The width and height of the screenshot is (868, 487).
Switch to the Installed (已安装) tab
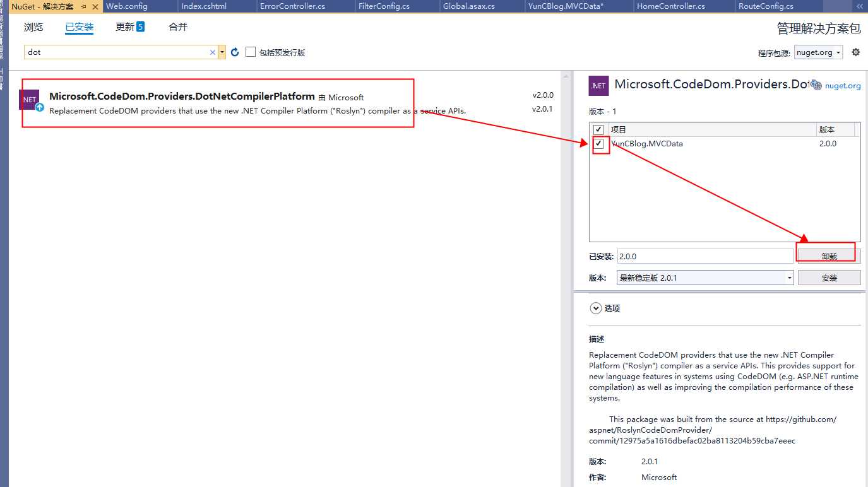click(80, 27)
